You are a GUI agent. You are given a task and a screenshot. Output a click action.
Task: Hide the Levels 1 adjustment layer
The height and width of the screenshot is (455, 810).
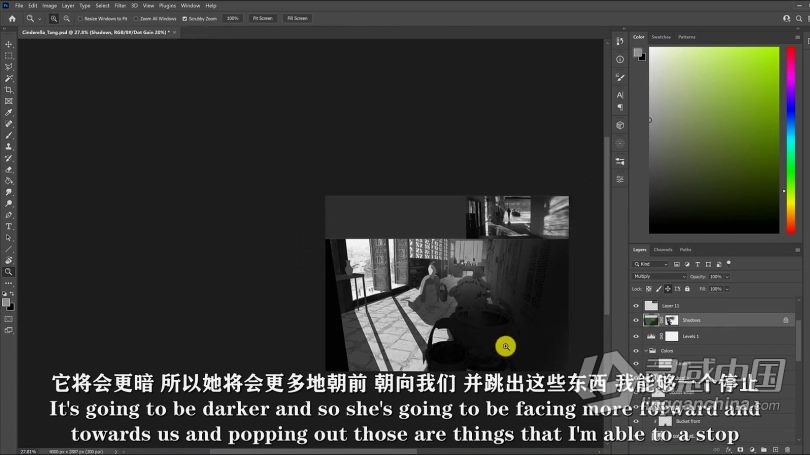tap(636, 336)
